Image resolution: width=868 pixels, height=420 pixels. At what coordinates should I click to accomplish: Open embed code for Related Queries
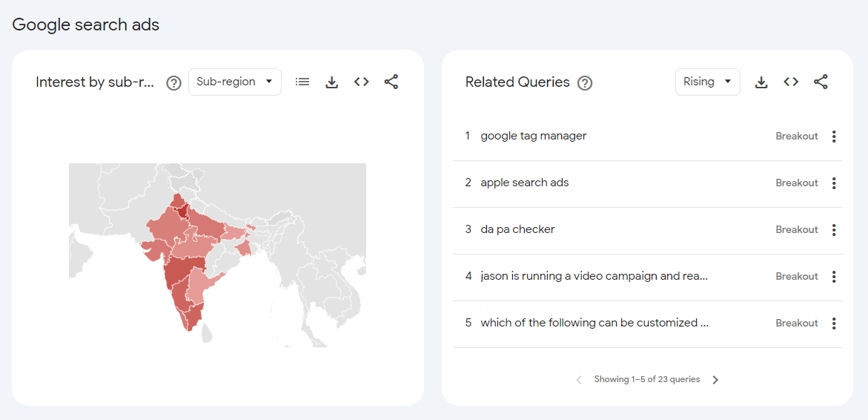click(791, 82)
